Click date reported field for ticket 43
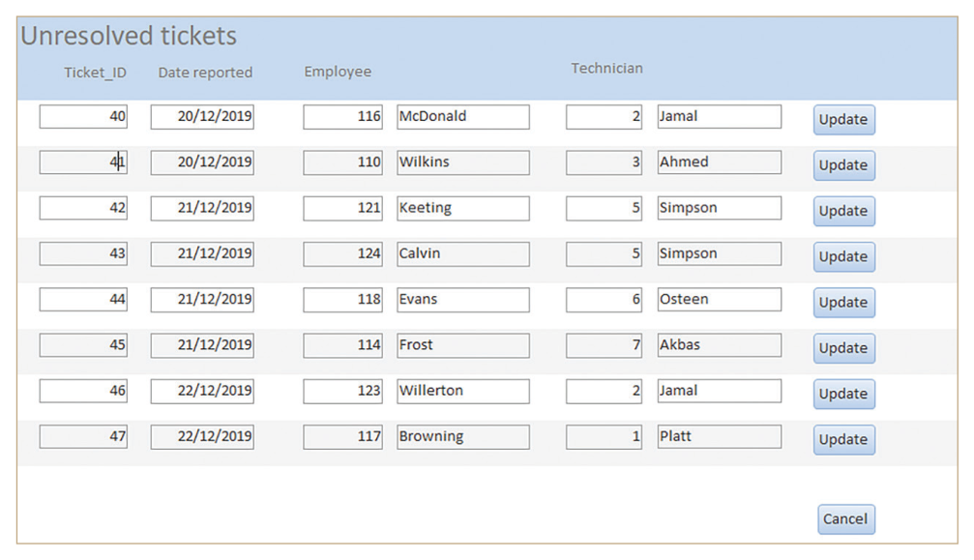This screenshot has height=560, width=974. tap(202, 254)
